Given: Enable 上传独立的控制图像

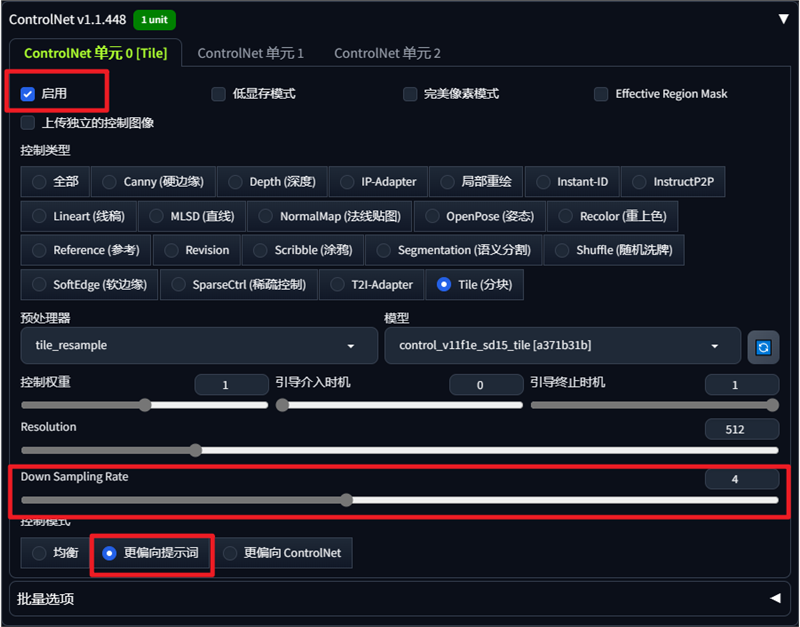Looking at the screenshot, I should (27, 123).
